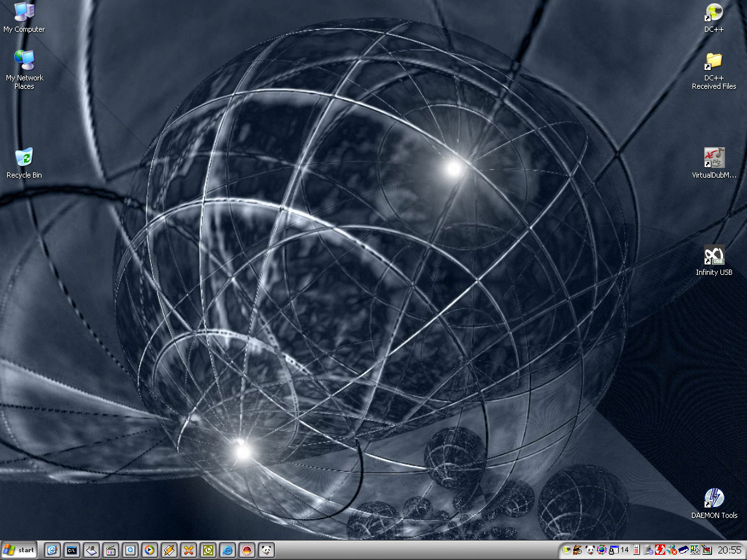Viewport: 747px width, 560px height.
Task: Launch DAEMON Tools desktop shortcut
Action: tap(714, 503)
